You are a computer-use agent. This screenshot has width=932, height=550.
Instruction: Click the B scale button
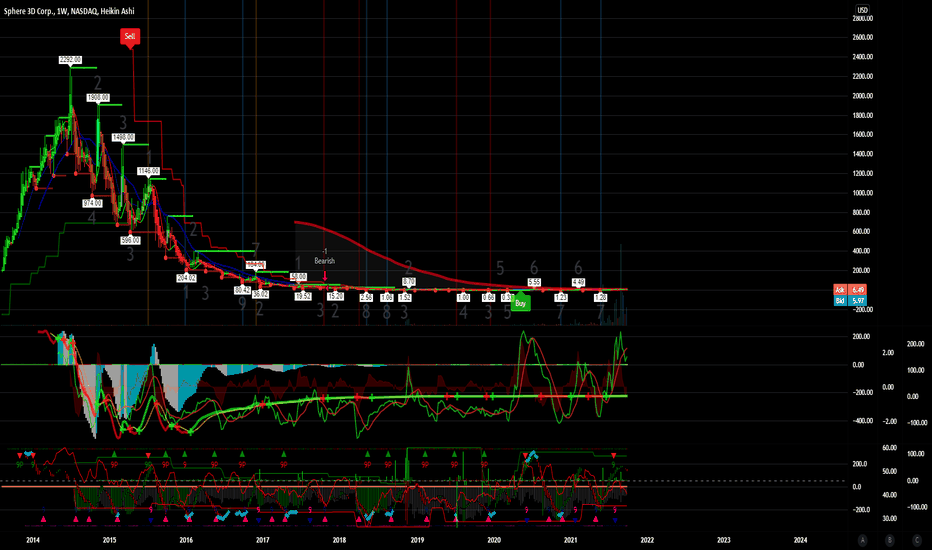890,540
